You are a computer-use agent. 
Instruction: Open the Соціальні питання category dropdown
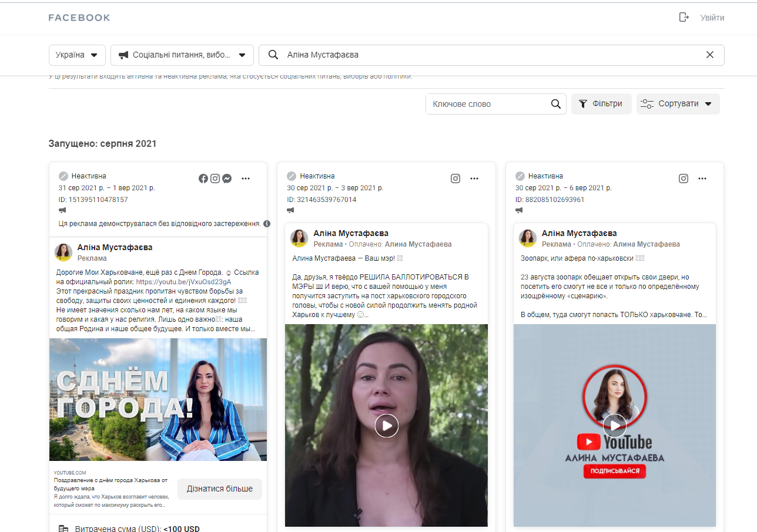[182, 55]
